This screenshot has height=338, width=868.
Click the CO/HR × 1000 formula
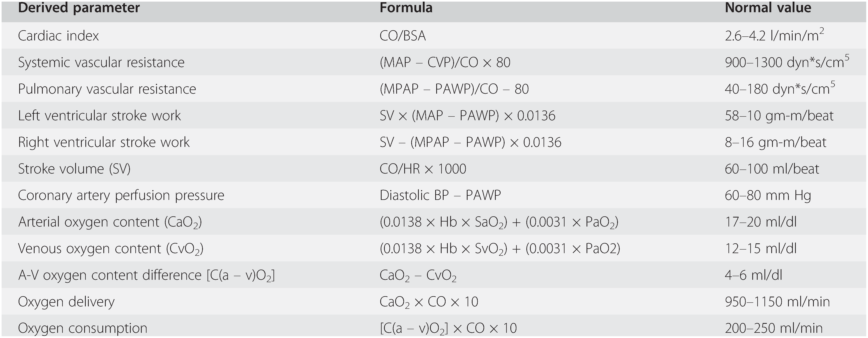423,169
